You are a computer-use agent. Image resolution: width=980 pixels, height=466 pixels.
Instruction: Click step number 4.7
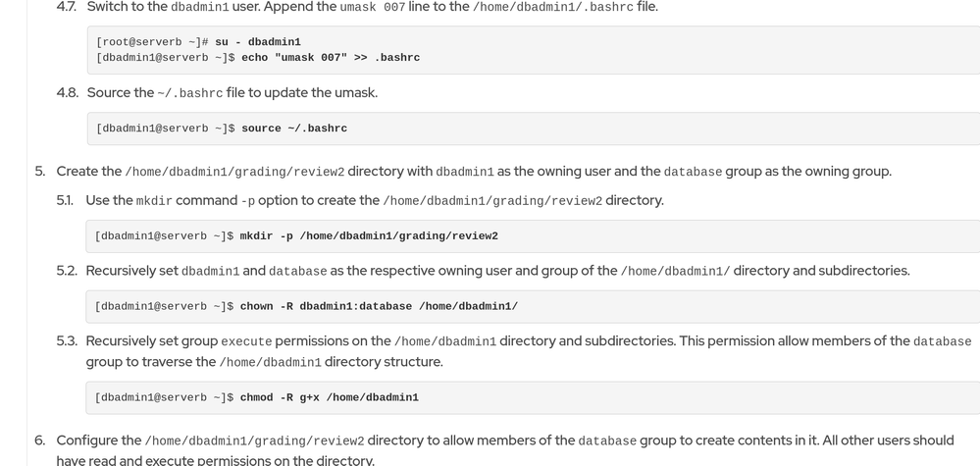(x=67, y=7)
